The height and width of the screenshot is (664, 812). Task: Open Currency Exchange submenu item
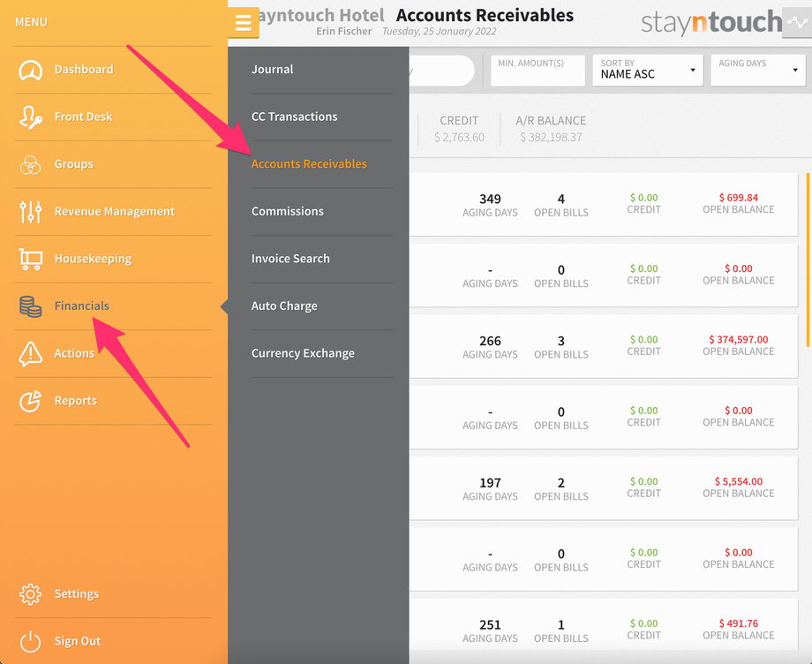(x=303, y=353)
